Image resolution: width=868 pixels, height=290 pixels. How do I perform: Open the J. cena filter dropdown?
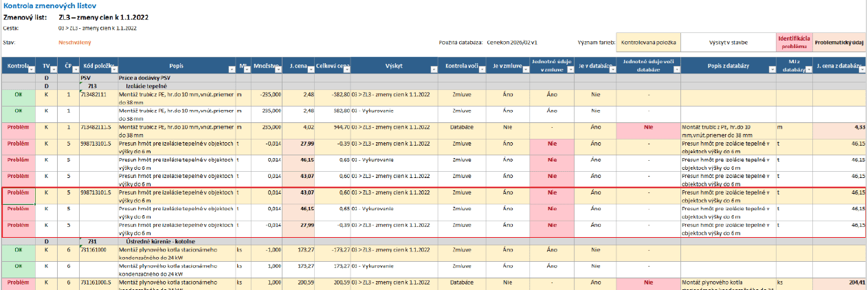click(311, 69)
